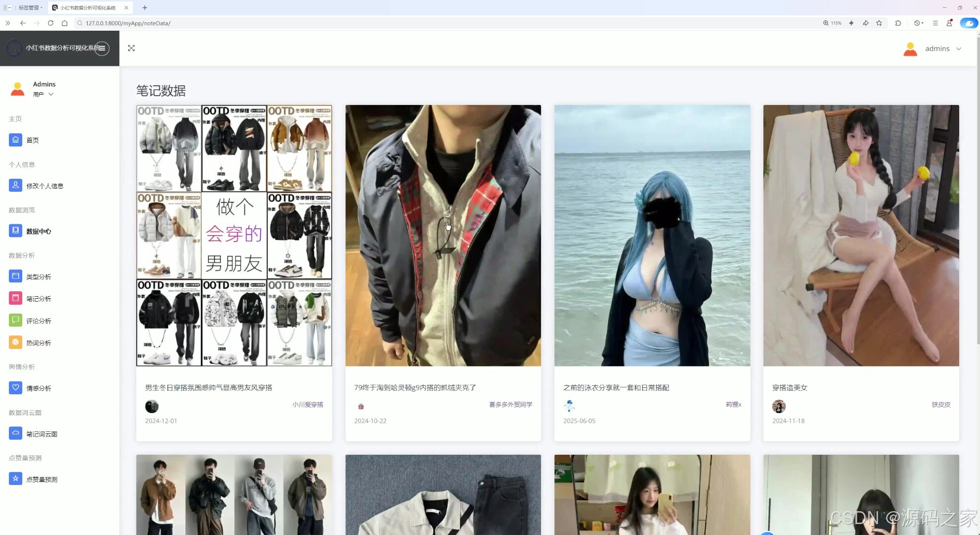Open the 首页 home icon
This screenshot has height=535, width=980.
pyautogui.click(x=15, y=140)
